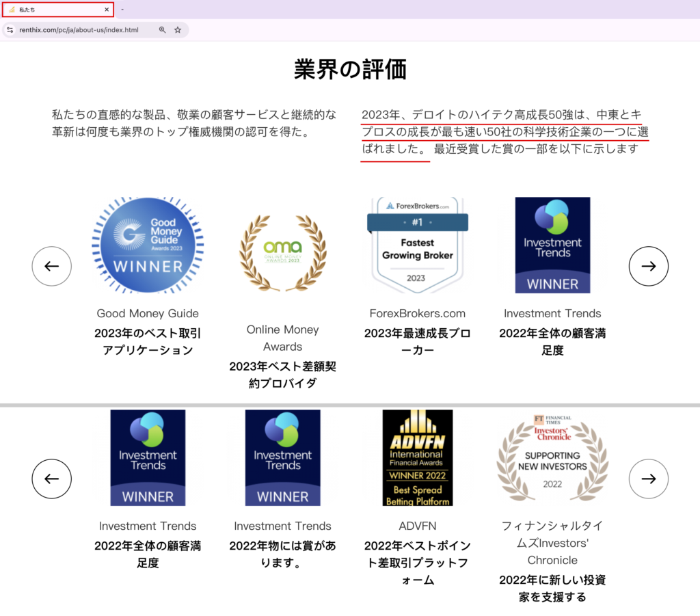Open the Good Money Guide Winner badge

tap(148, 245)
